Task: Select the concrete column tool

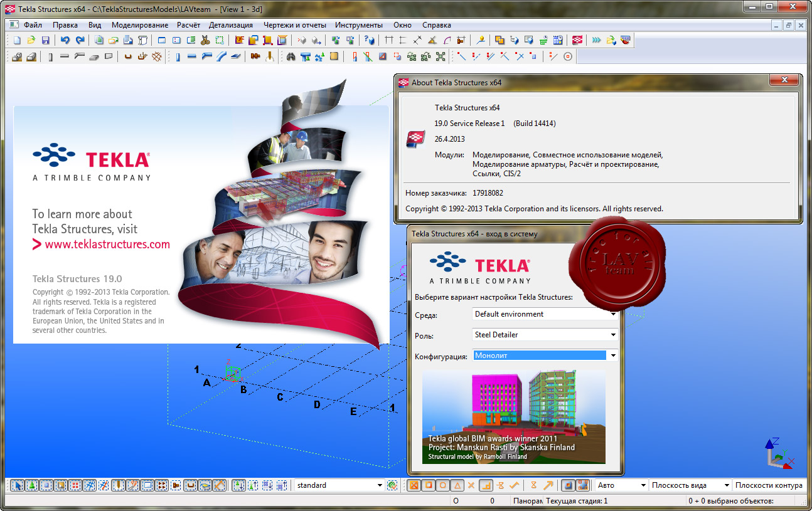Action: click(x=50, y=56)
